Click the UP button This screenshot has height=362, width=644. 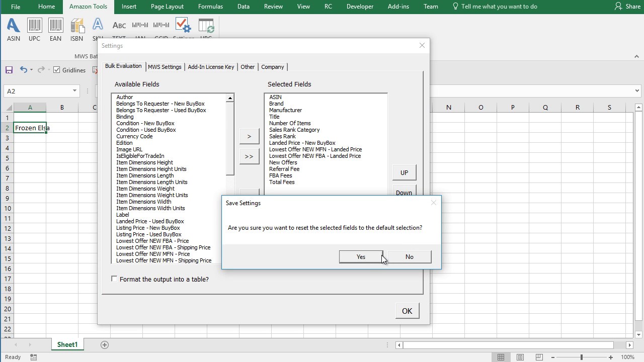pos(404,172)
